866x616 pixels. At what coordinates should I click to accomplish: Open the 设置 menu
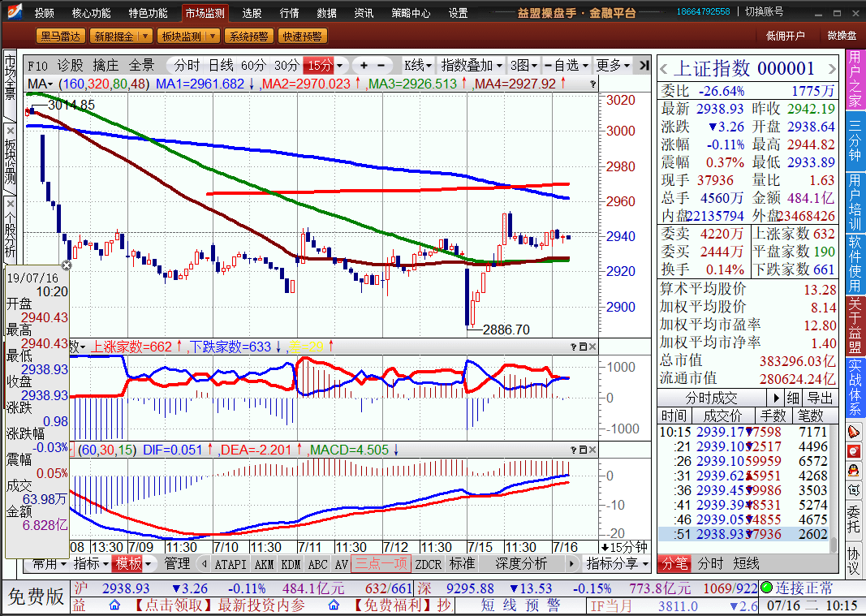click(458, 13)
